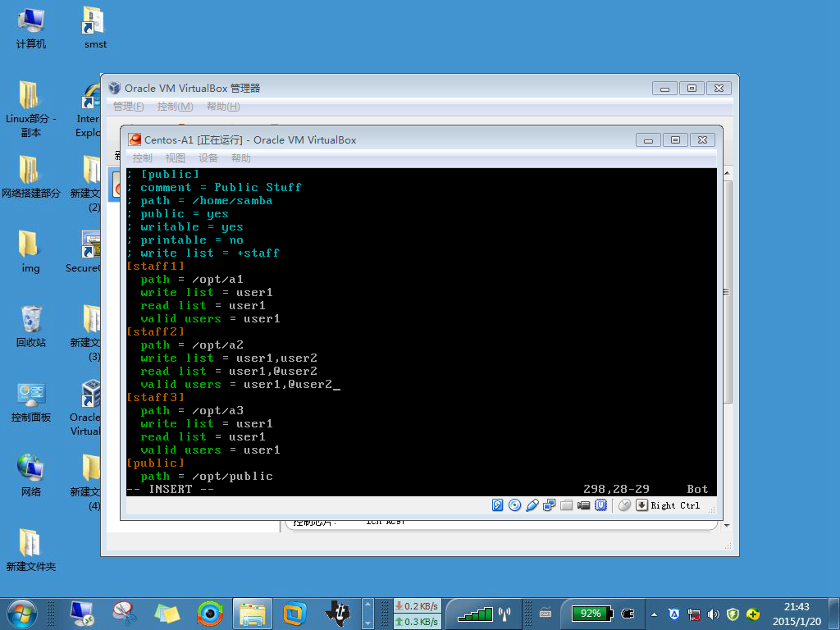
Task: Open the 设备 menu of the VM
Action: (x=208, y=158)
